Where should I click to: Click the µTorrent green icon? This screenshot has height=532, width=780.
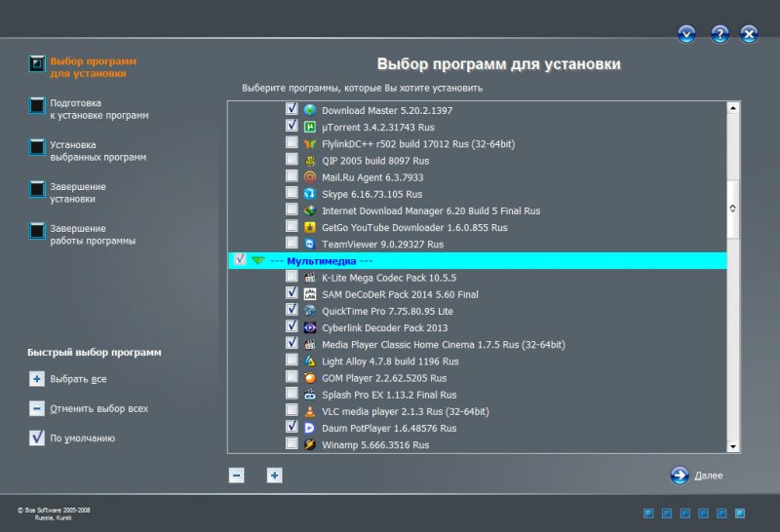click(x=309, y=128)
